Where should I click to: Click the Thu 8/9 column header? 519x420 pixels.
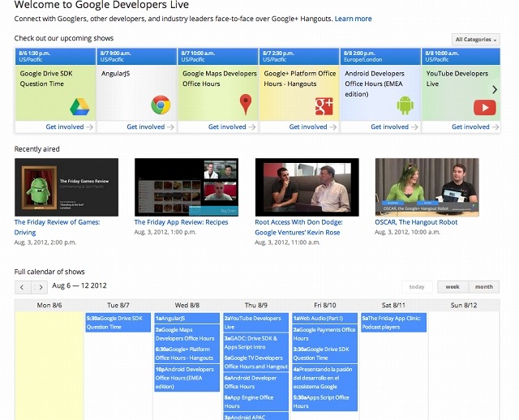coord(256,305)
